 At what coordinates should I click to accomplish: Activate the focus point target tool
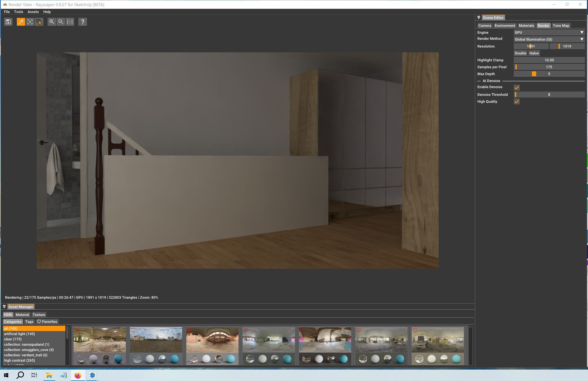30,22
